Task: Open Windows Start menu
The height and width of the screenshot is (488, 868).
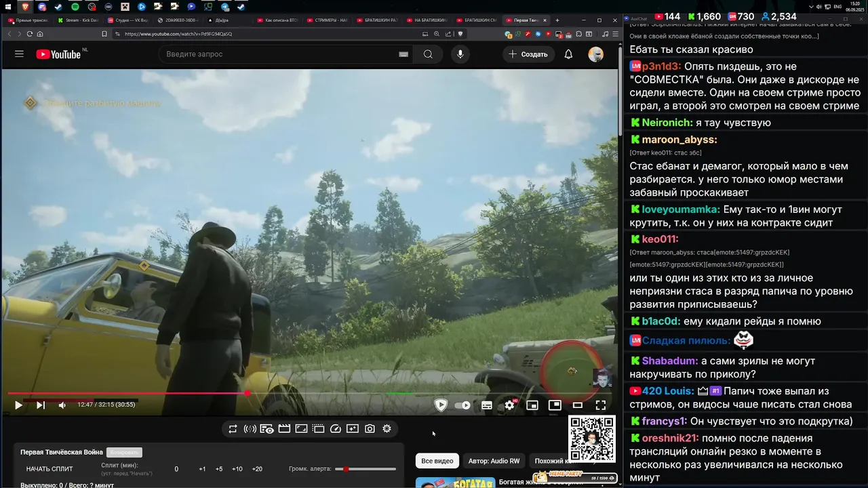Action: point(7,7)
